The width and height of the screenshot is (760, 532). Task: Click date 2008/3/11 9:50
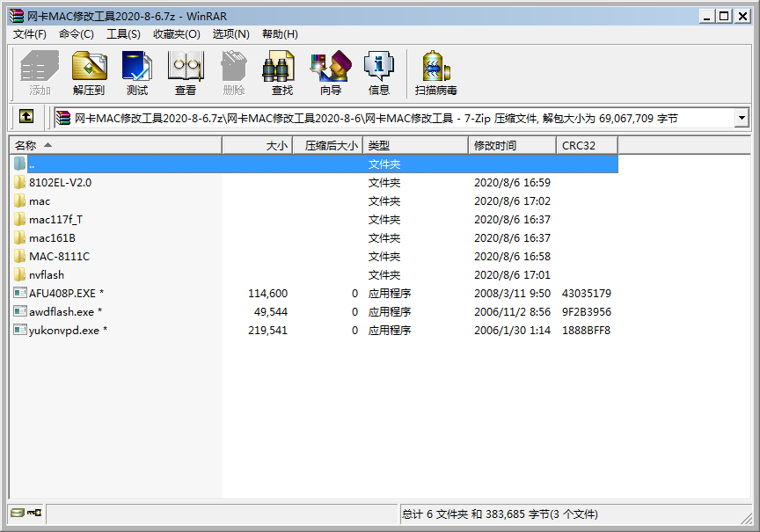(x=512, y=293)
